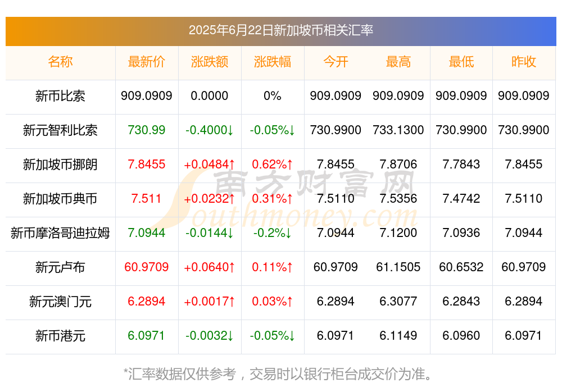Select the high value 6.1149
562x392 pixels.
398,336
